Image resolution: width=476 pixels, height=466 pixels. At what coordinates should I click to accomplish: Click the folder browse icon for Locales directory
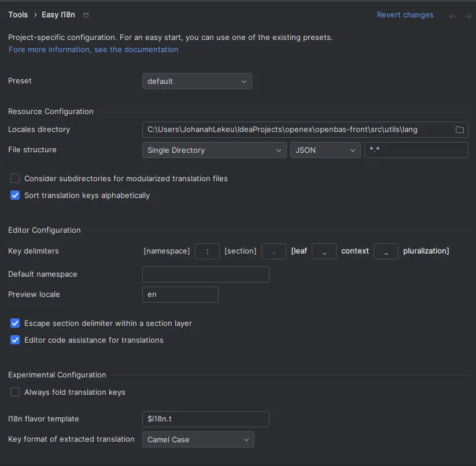coord(460,130)
